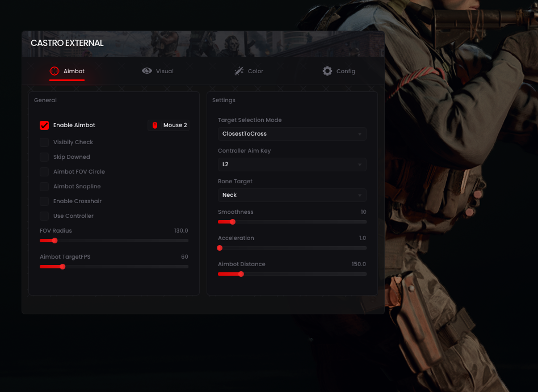Click the Aimbot Distance slider handle

[241, 274]
